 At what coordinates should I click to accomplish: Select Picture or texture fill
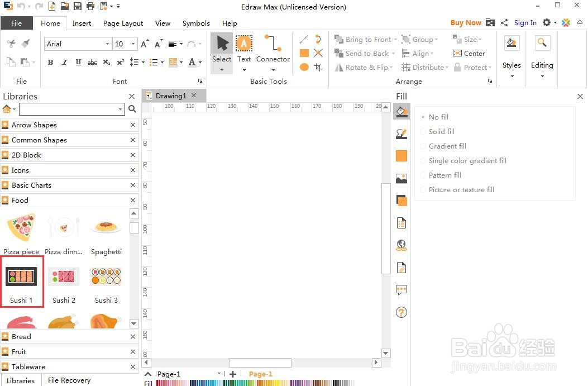pos(457,190)
